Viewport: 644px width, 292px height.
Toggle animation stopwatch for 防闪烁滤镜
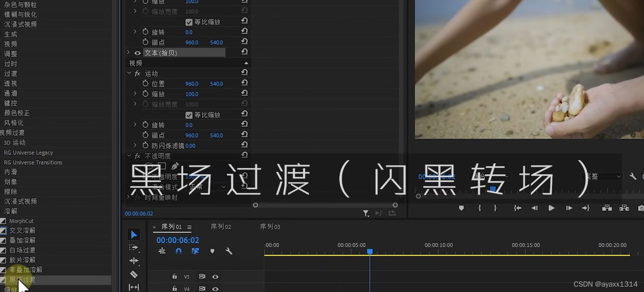coord(145,145)
